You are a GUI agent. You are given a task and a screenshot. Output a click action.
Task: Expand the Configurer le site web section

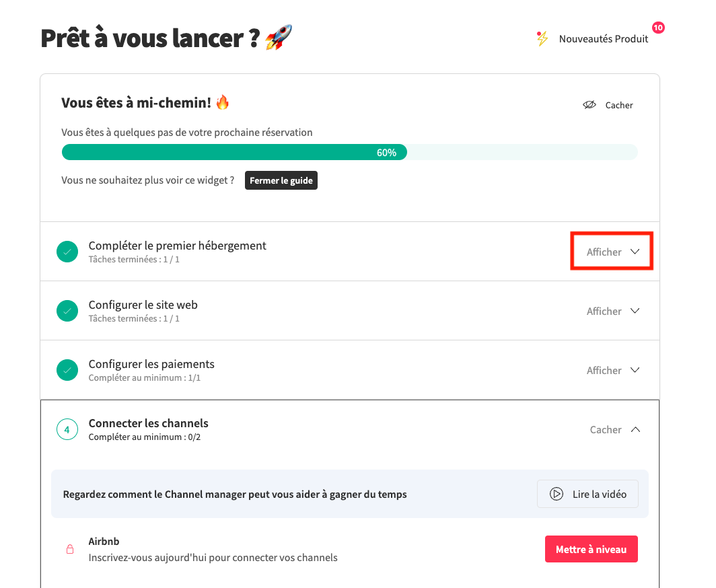[x=612, y=311]
